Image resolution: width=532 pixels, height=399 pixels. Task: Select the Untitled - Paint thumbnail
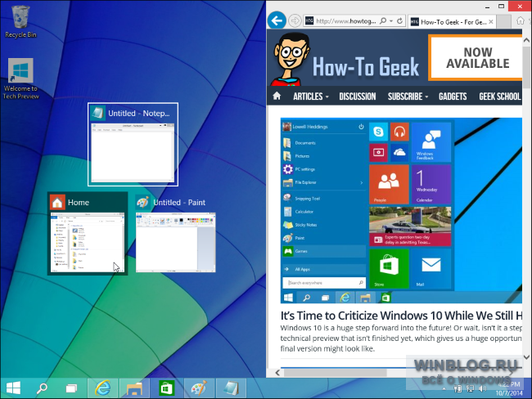point(175,234)
